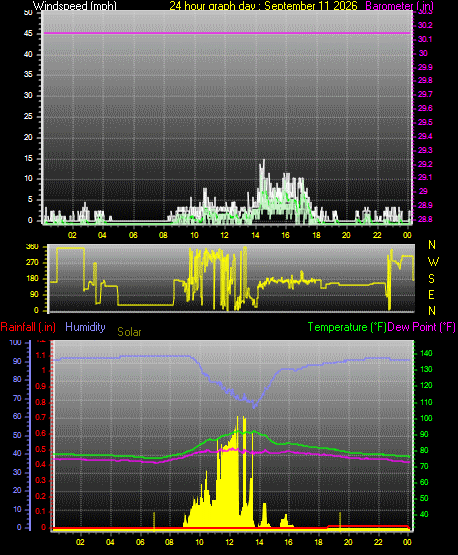Click the wind speed peak near hour 14

[263, 162]
